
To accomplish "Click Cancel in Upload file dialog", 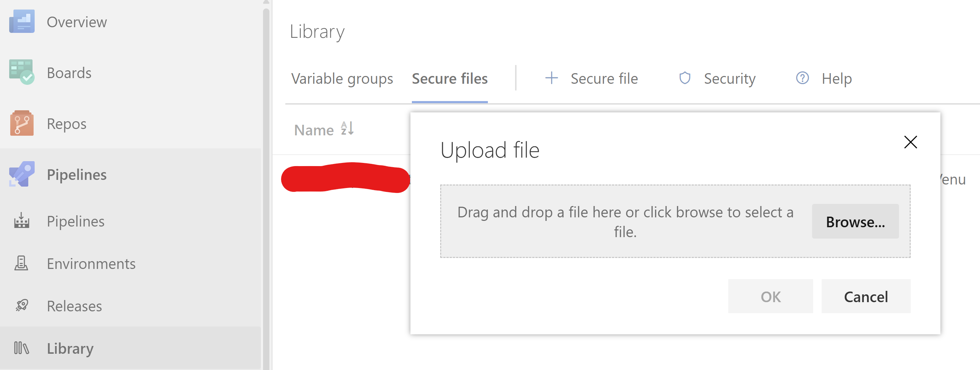I will (865, 296).
